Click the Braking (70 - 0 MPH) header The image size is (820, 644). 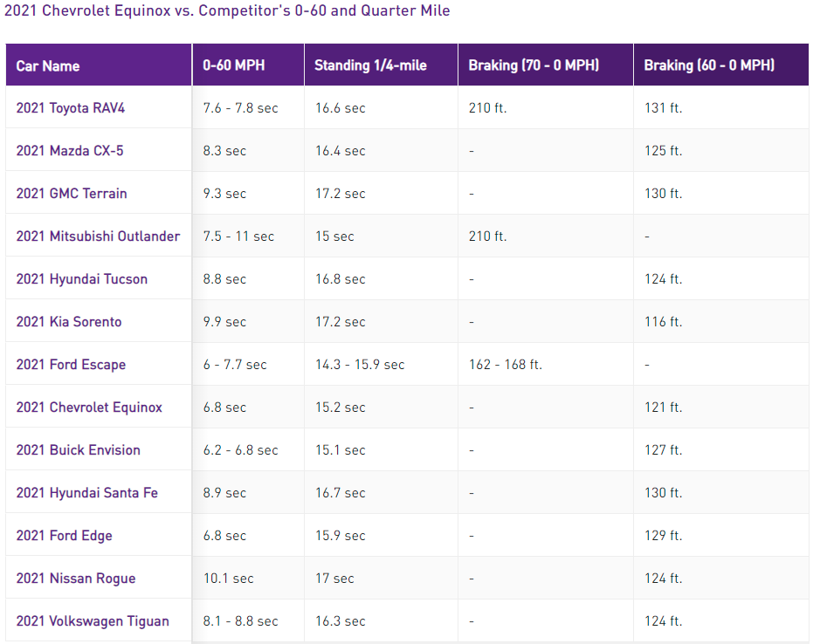(x=534, y=65)
